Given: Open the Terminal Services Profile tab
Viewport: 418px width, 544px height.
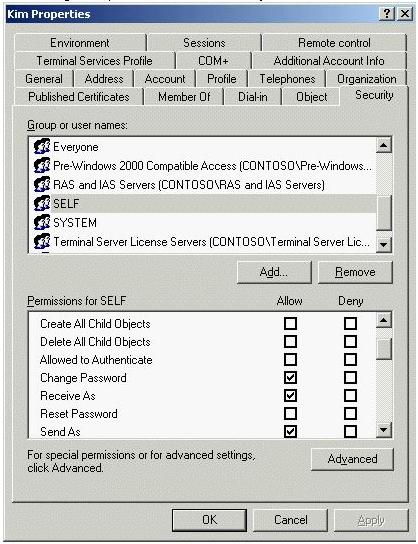Looking at the screenshot, I should [94, 61].
